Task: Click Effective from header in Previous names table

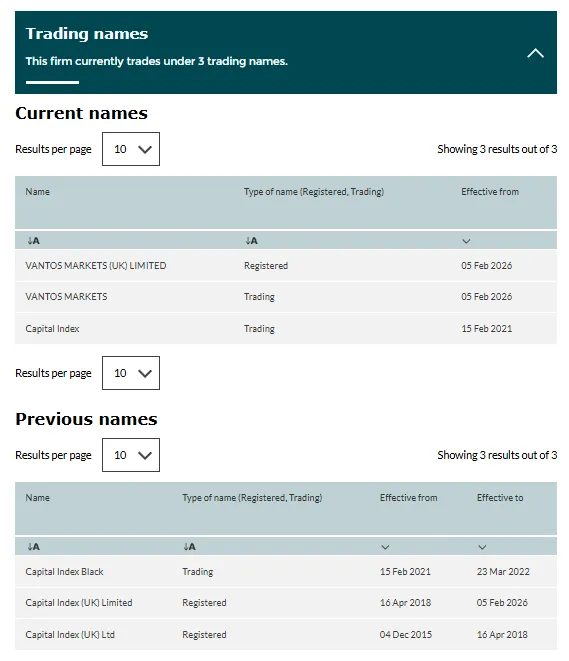Action: coord(408,498)
